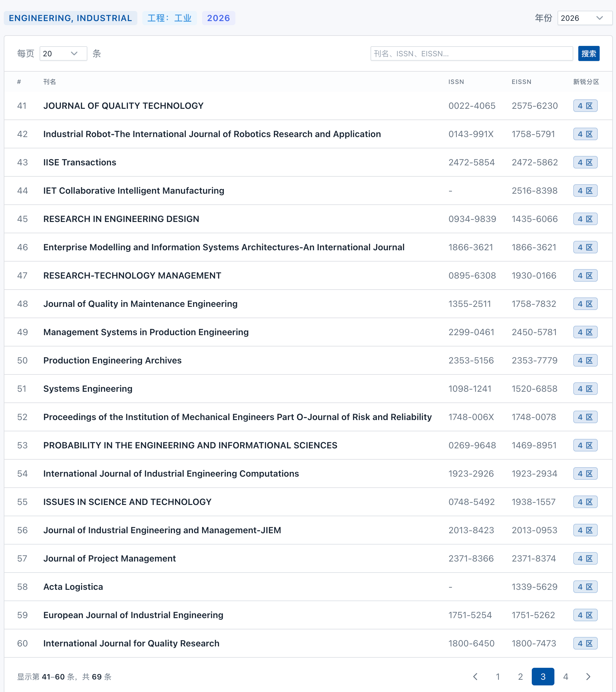Click ISSN 1923-2926

coord(471,473)
